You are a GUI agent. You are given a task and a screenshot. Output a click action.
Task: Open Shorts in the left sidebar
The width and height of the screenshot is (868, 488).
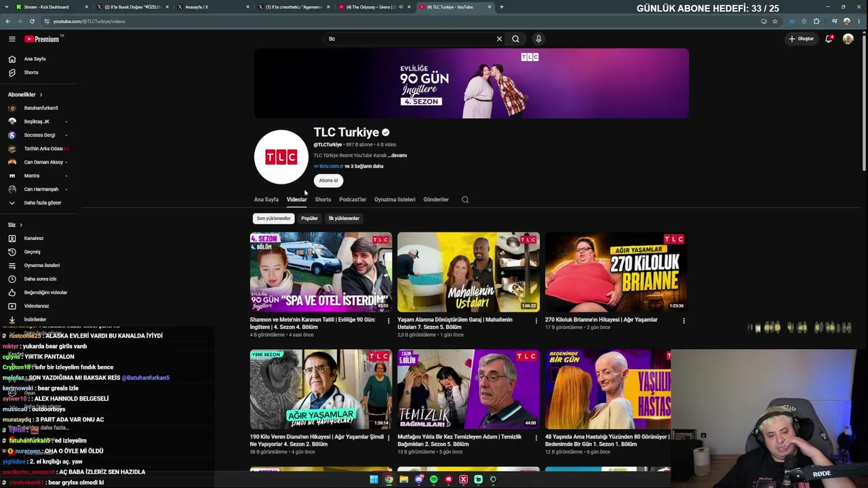[31, 73]
